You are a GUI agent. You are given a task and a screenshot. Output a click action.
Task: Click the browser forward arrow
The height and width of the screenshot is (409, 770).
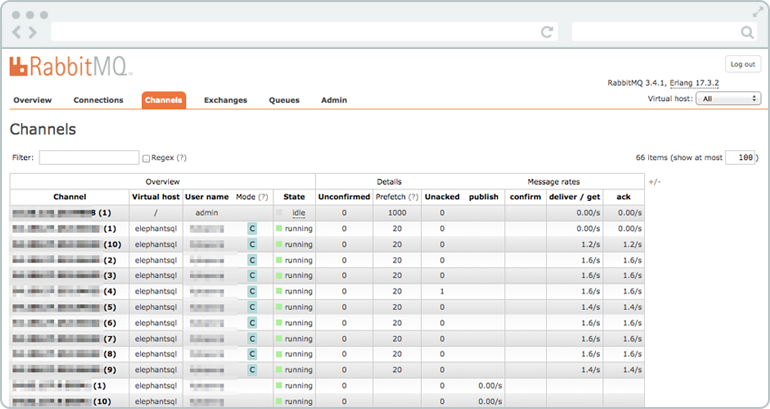34,32
